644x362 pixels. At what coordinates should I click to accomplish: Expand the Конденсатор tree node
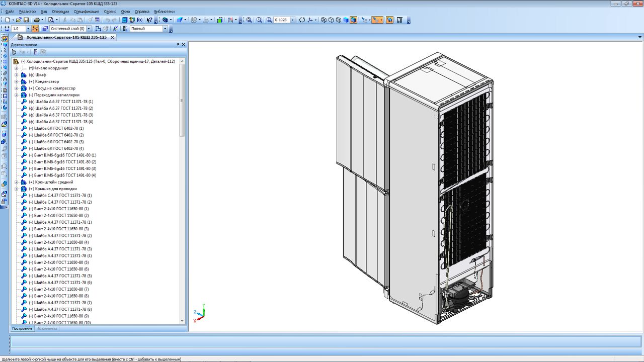[x=16, y=81]
